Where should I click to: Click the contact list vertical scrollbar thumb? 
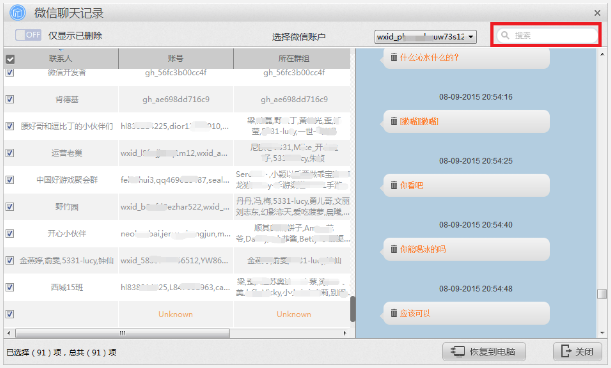[x=353, y=309]
